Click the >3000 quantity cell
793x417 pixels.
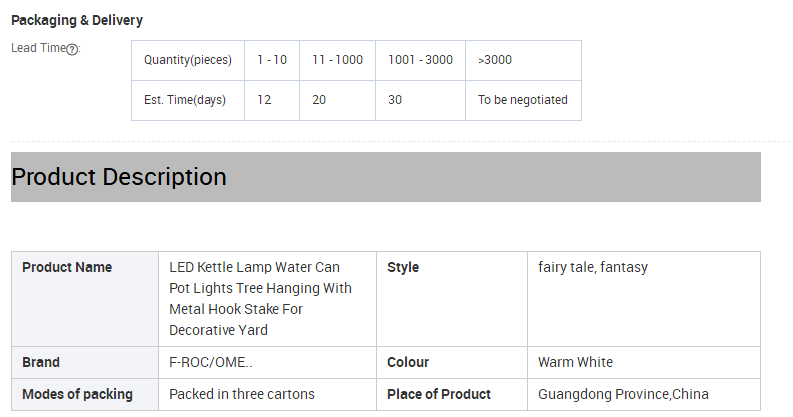[523, 60]
